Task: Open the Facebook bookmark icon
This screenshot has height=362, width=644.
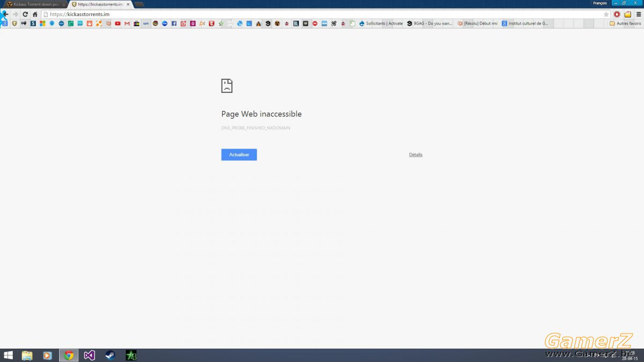Action: pos(174,24)
